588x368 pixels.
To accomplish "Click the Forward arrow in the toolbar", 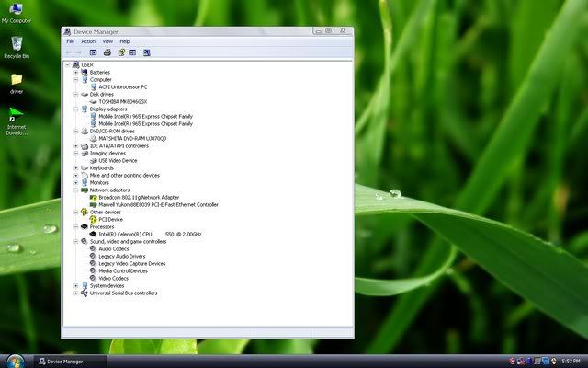I will coord(78,52).
